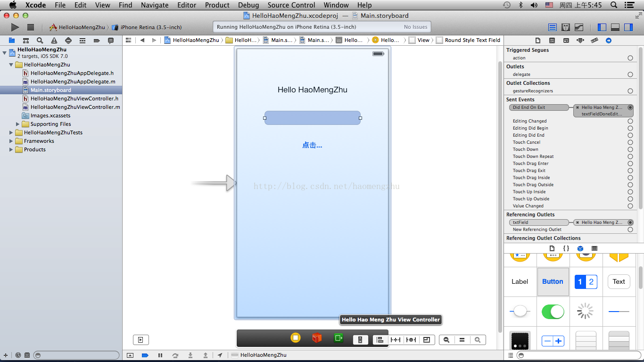The image size is (644, 362).
Task: Show the Code Snippet library braces icon
Action: click(x=566, y=248)
